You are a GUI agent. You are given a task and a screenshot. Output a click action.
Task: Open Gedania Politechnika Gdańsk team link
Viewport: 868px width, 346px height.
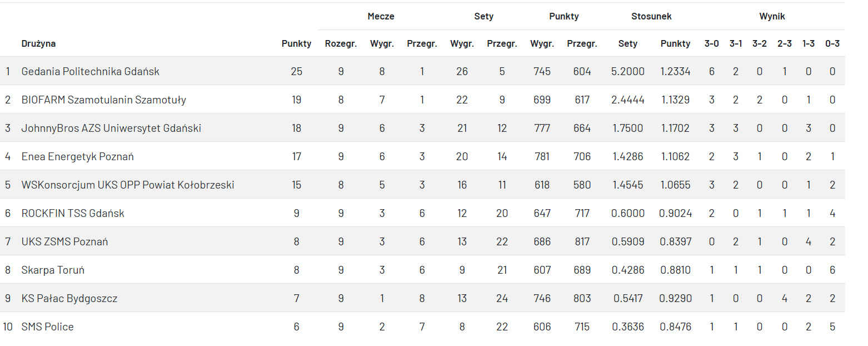[90, 71]
